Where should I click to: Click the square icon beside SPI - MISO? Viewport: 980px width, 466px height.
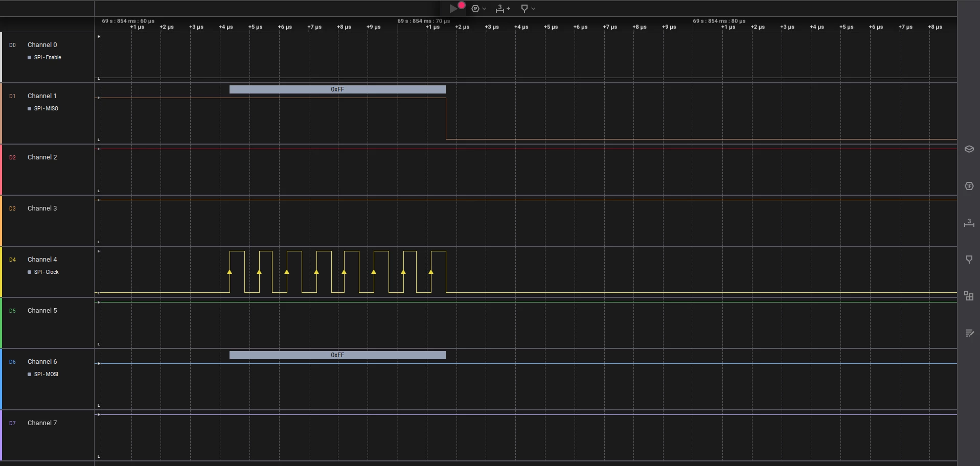click(29, 109)
